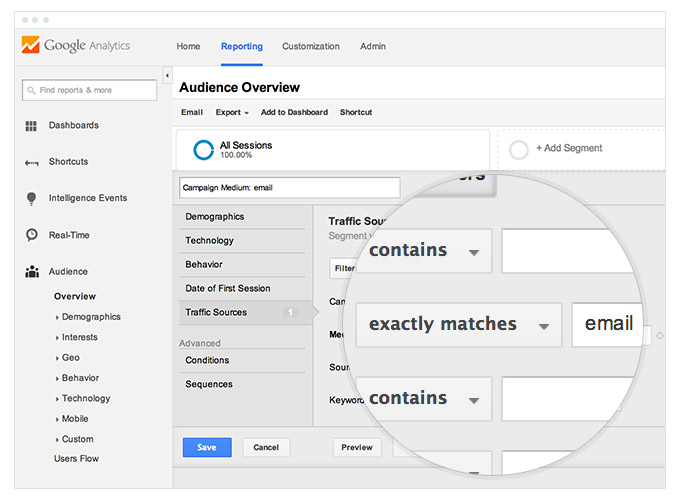Switch to the Reporting tab
Screen dimensions: 679x500
click(x=242, y=46)
